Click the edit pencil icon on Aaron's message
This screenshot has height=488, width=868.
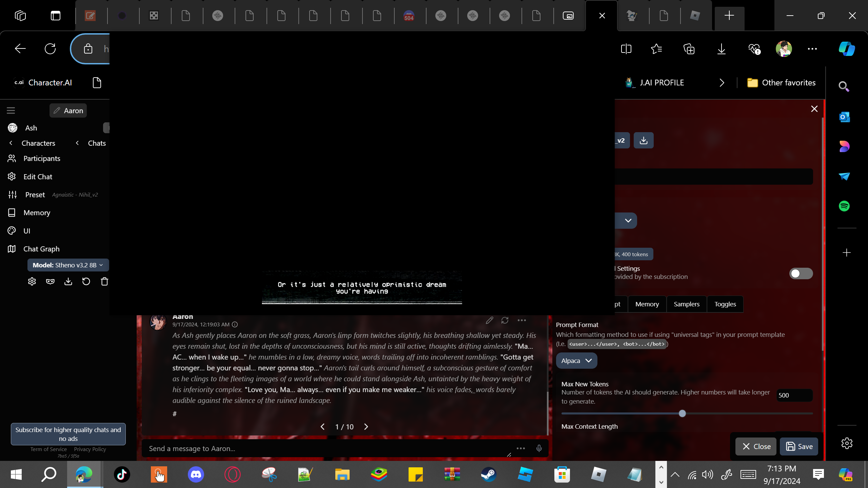[489, 320]
